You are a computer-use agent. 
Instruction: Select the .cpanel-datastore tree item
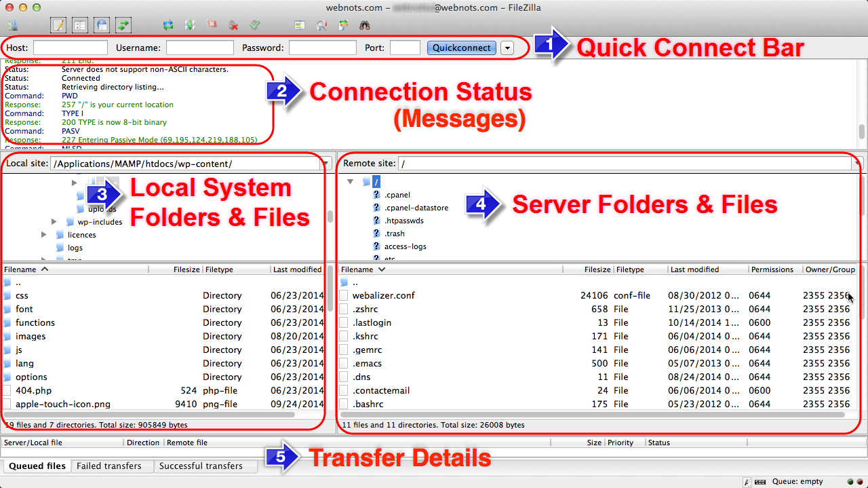[x=416, y=208]
